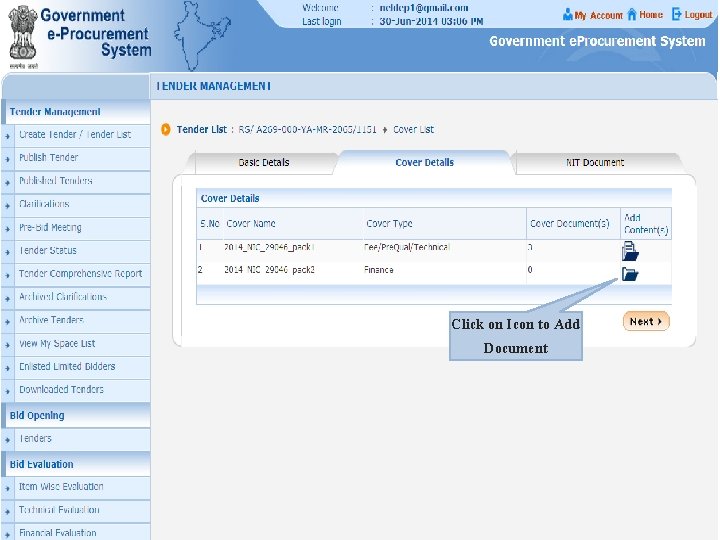Click the national emblem logo
720x540 pixels.
[22, 38]
